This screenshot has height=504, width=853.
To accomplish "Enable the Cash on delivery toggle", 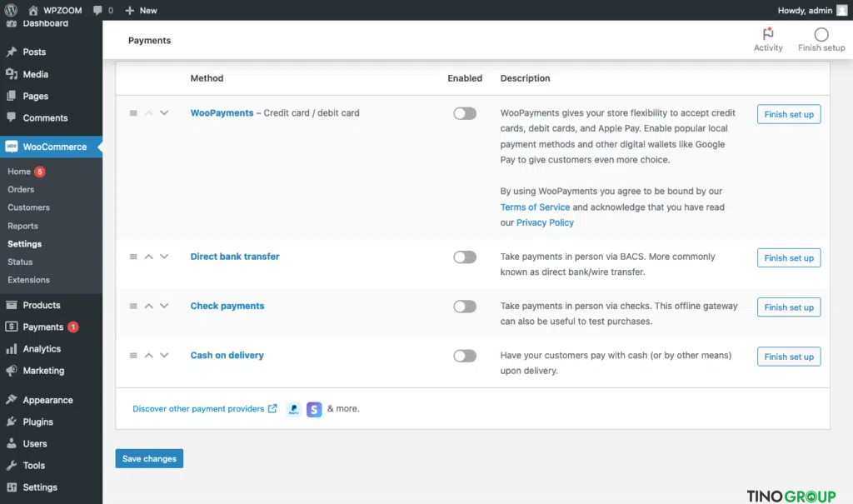I will coord(465,356).
